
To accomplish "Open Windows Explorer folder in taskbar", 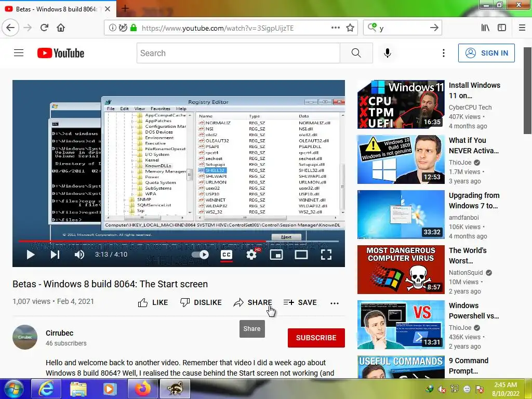I will tap(78, 389).
